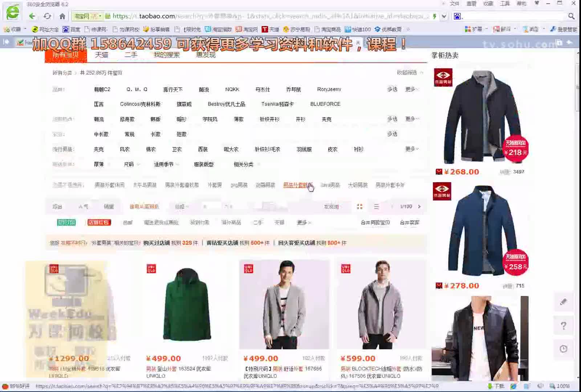Sort results by 销量
581x392 pixels.
pyautogui.click(x=109, y=207)
